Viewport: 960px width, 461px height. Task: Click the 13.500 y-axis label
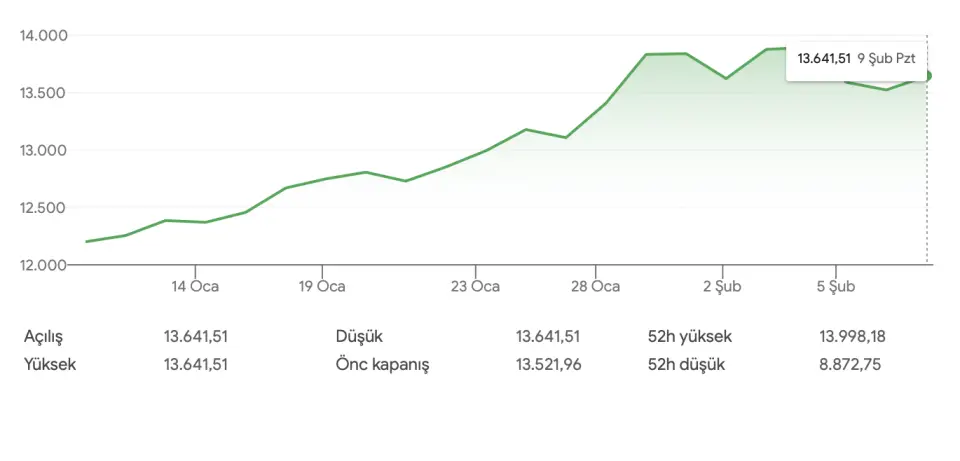43,93
